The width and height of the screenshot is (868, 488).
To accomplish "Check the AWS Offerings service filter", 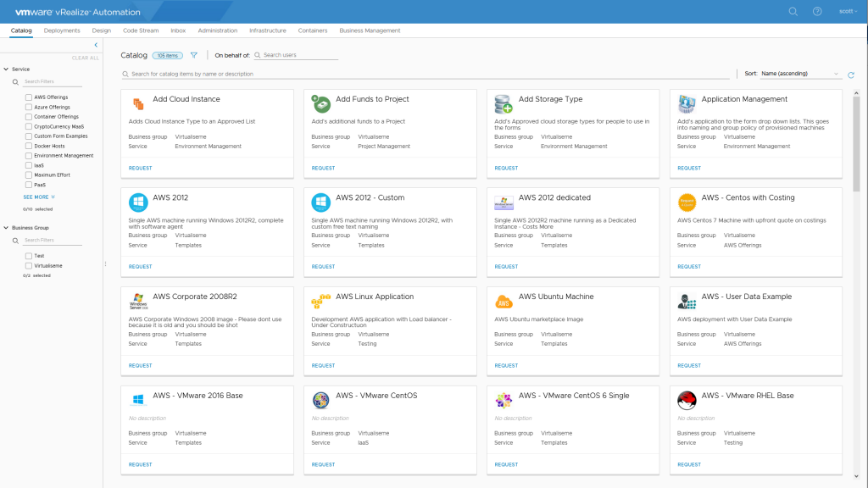I will pos(28,97).
